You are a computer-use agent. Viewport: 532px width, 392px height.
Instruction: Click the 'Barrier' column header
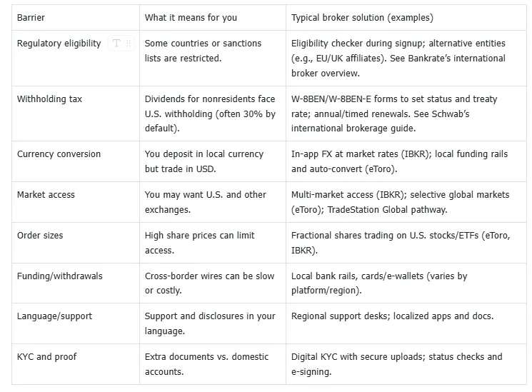(30, 17)
